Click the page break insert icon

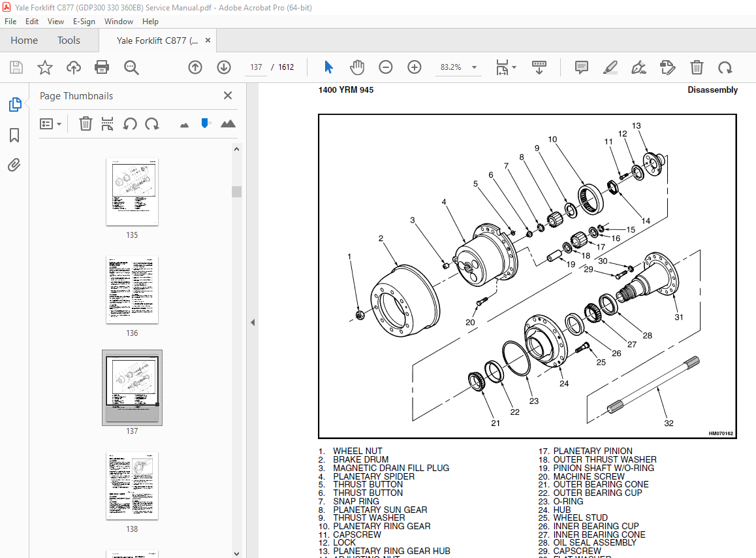coord(107,123)
